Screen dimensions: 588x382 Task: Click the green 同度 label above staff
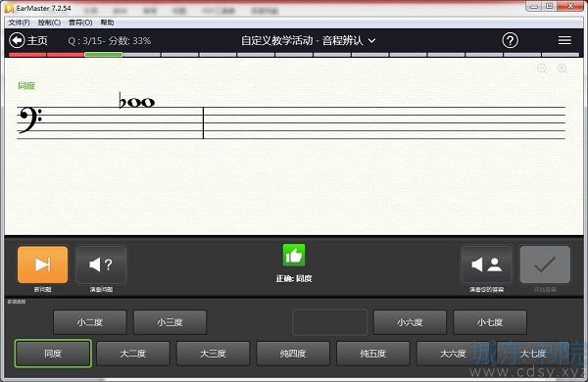[x=26, y=86]
